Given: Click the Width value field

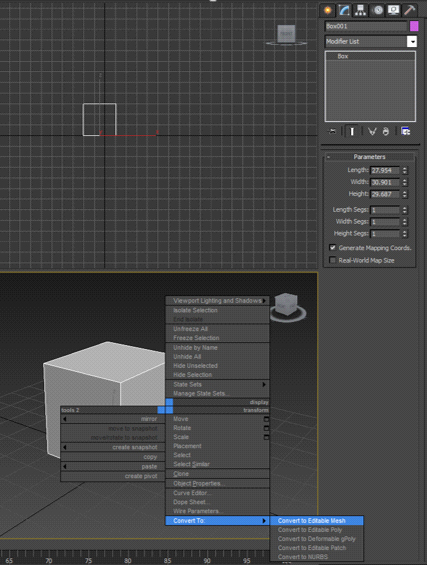Looking at the screenshot, I should [x=385, y=182].
